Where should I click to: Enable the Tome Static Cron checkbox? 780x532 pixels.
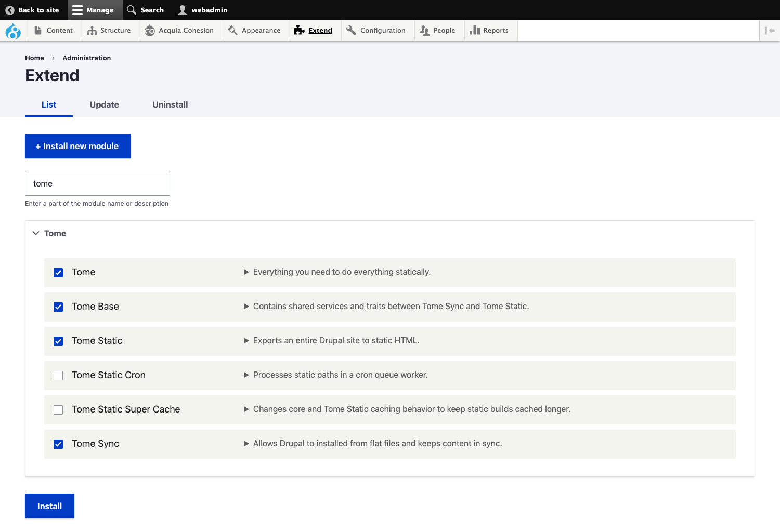[58, 376]
